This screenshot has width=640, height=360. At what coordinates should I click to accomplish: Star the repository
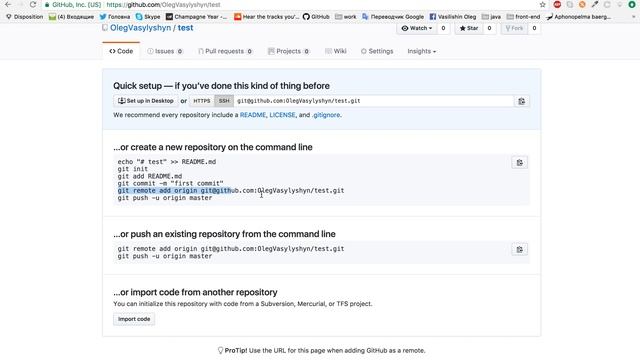coord(469,28)
